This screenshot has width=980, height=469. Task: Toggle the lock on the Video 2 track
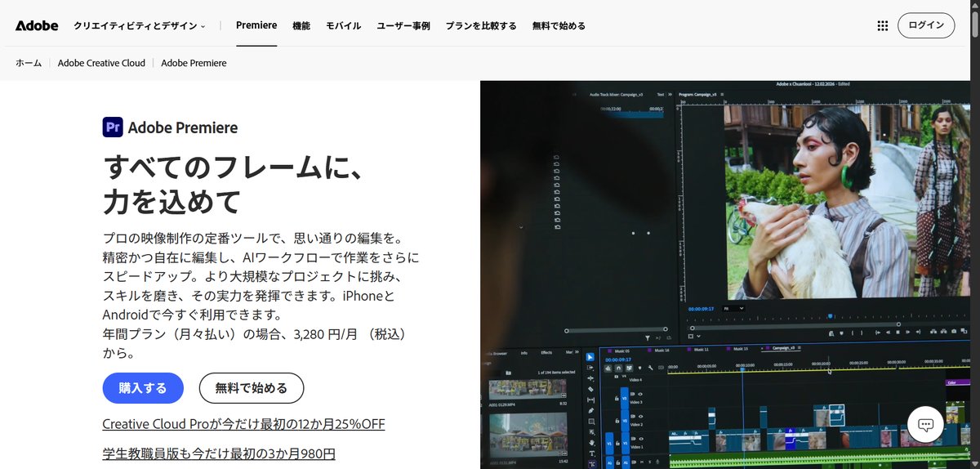pyautogui.click(x=617, y=421)
